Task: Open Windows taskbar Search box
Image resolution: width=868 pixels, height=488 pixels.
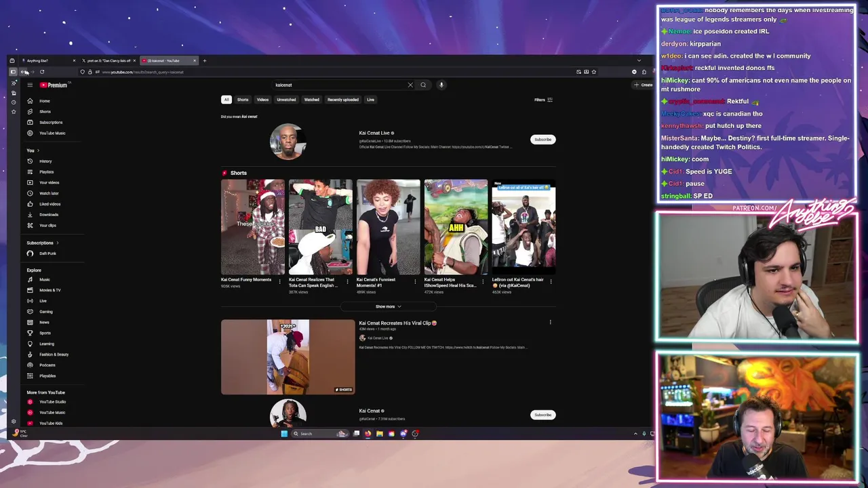Action: (319, 434)
